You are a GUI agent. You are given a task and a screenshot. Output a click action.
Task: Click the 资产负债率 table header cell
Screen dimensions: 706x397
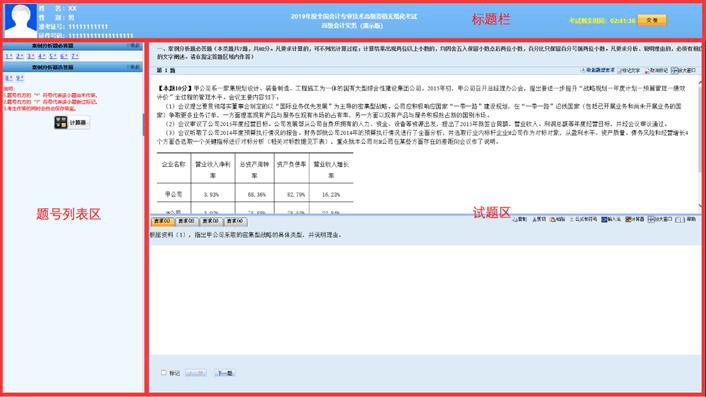291,165
